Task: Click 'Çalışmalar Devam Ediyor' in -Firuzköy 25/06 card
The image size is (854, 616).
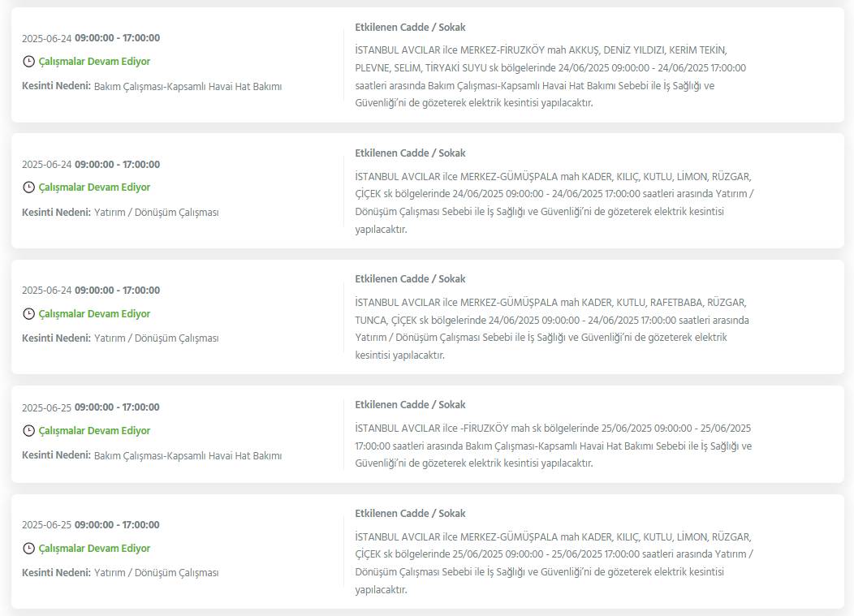Action: (x=94, y=431)
